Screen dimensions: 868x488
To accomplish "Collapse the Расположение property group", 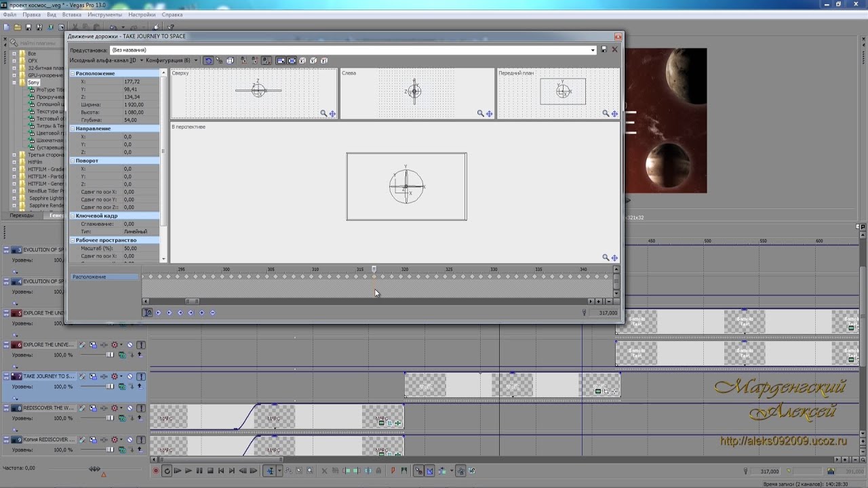I will click(73, 73).
